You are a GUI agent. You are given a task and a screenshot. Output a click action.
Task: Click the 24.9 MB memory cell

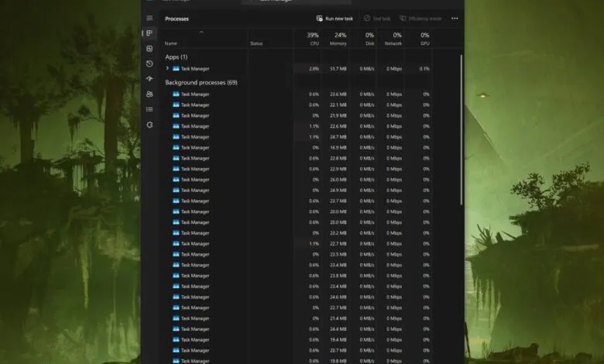(x=338, y=191)
